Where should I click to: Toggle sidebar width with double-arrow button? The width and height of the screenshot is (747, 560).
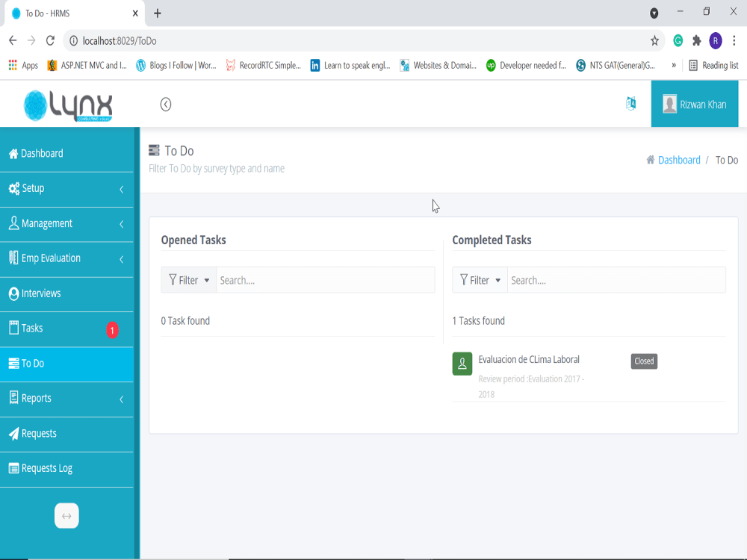tap(66, 516)
